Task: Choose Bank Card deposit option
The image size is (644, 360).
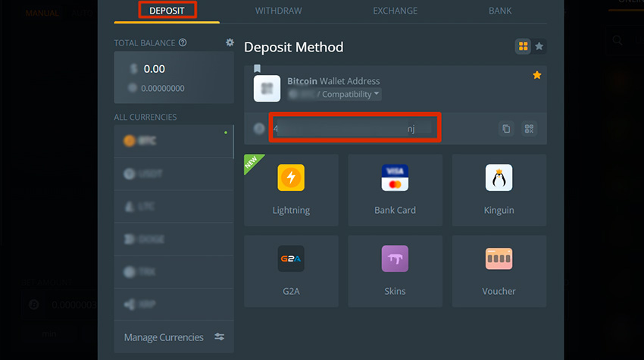Action: 395,189
